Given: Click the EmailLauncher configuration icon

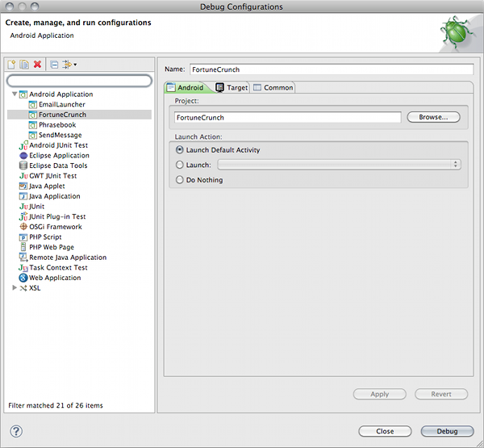Looking at the screenshot, I should tap(33, 104).
